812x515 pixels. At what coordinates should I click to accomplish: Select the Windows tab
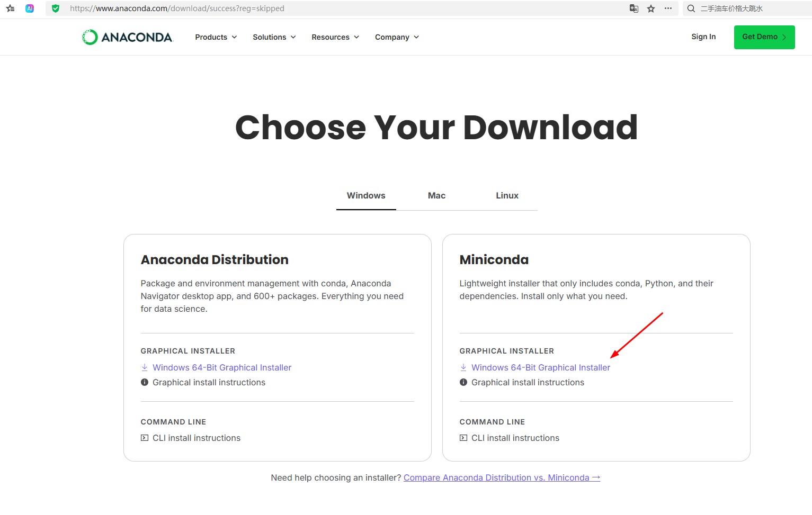pyautogui.click(x=366, y=195)
